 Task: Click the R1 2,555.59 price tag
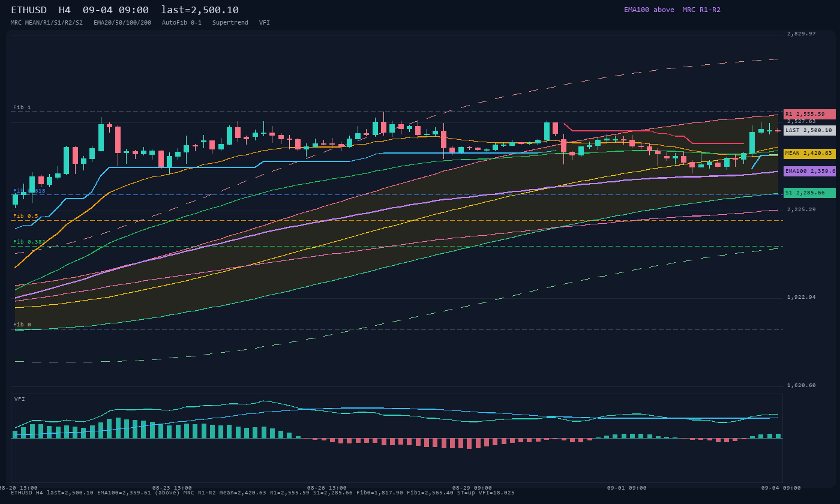point(809,114)
